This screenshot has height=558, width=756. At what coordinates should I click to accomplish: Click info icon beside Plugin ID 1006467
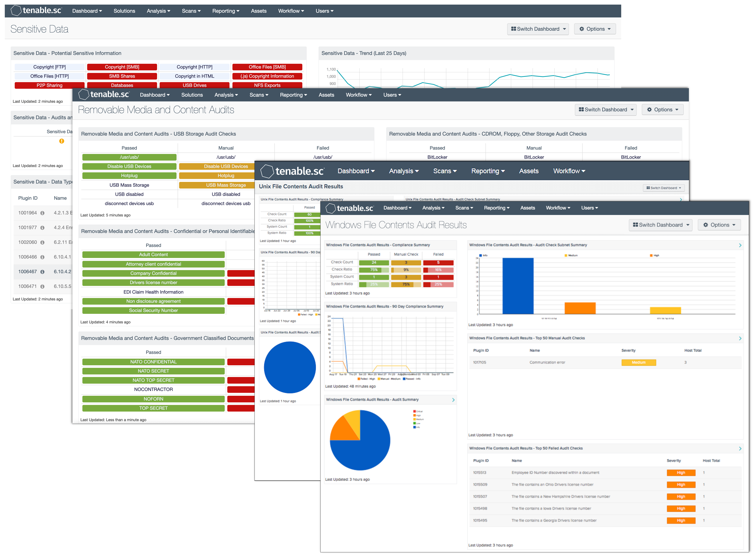tap(42, 272)
